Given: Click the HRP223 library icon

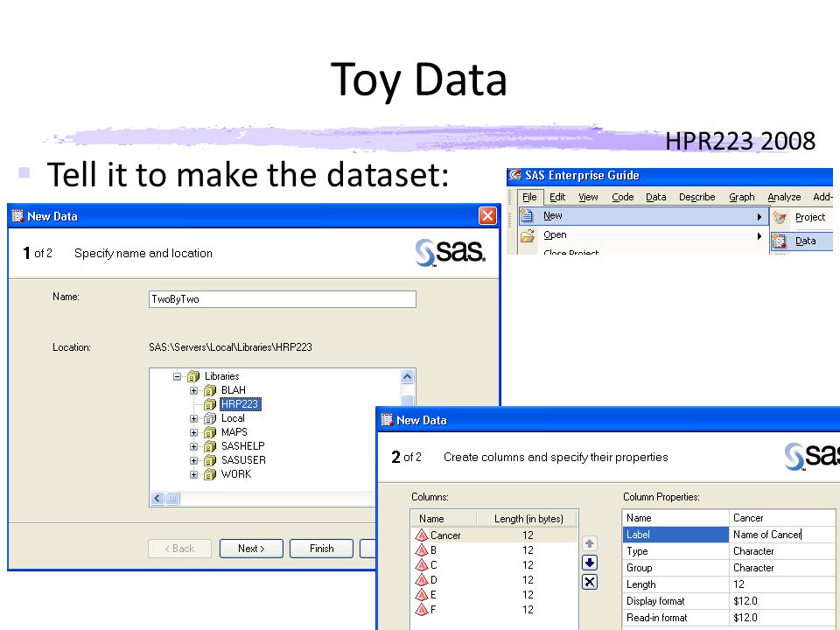Looking at the screenshot, I should [x=210, y=404].
